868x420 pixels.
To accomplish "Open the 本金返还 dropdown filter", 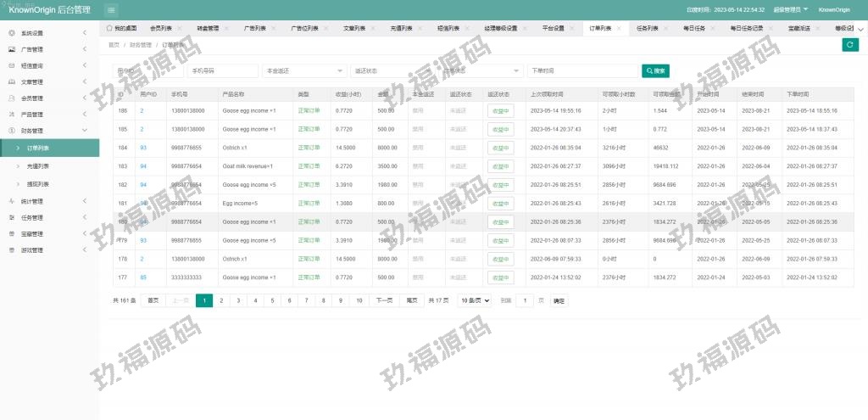I will point(303,71).
